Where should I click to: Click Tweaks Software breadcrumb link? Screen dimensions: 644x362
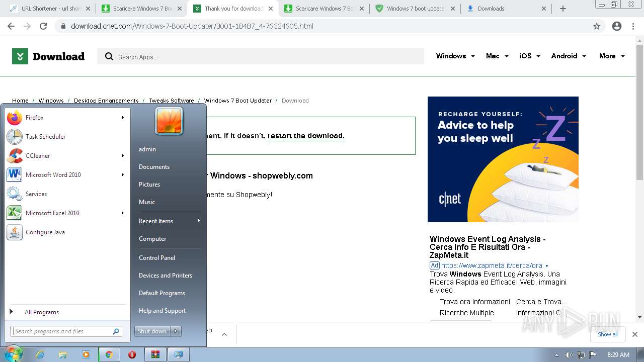coord(172,101)
